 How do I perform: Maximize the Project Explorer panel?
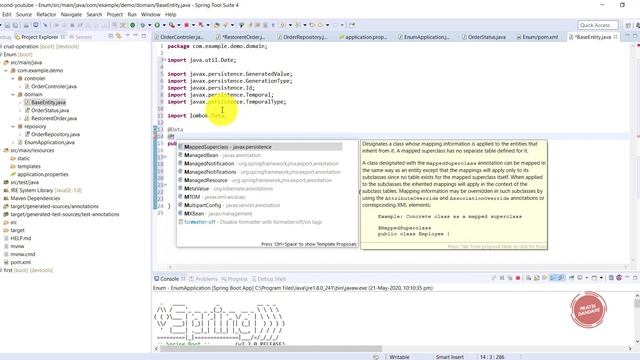144,36
